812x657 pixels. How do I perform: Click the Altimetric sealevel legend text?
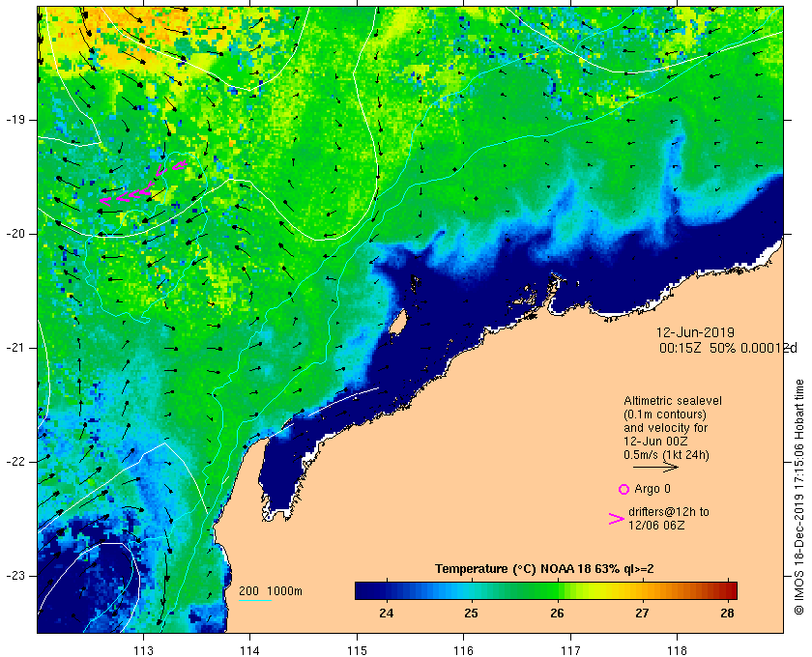[x=673, y=401]
